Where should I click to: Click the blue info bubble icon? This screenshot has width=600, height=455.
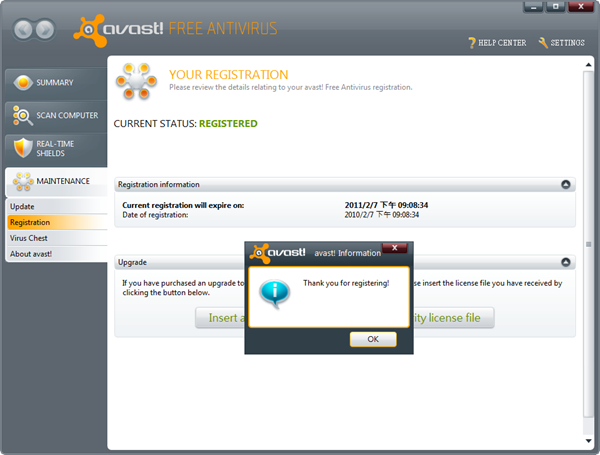(275, 294)
